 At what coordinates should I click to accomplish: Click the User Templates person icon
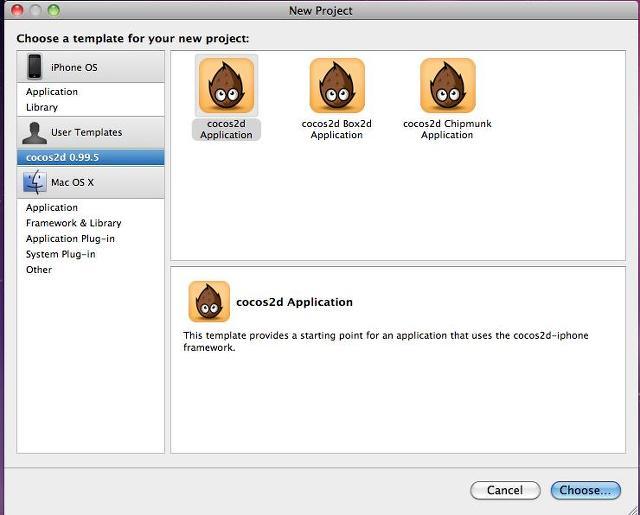pyautogui.click(x=34, y=133)
